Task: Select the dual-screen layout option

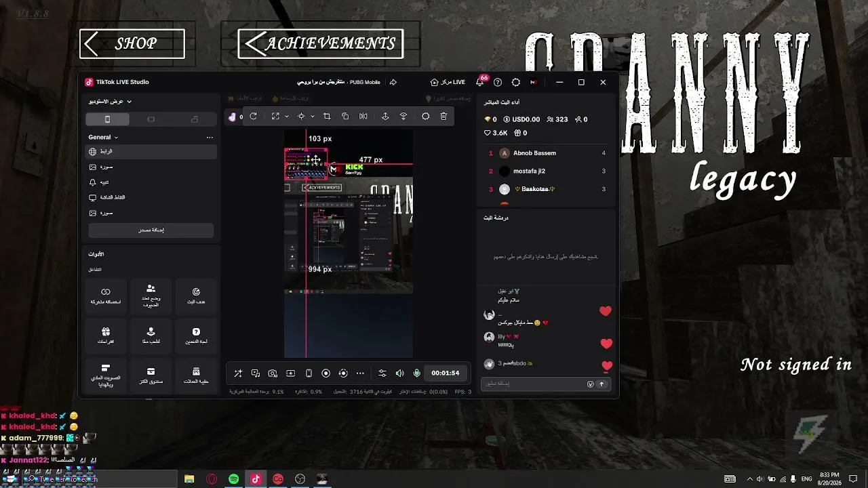Action: coord(195,119)
